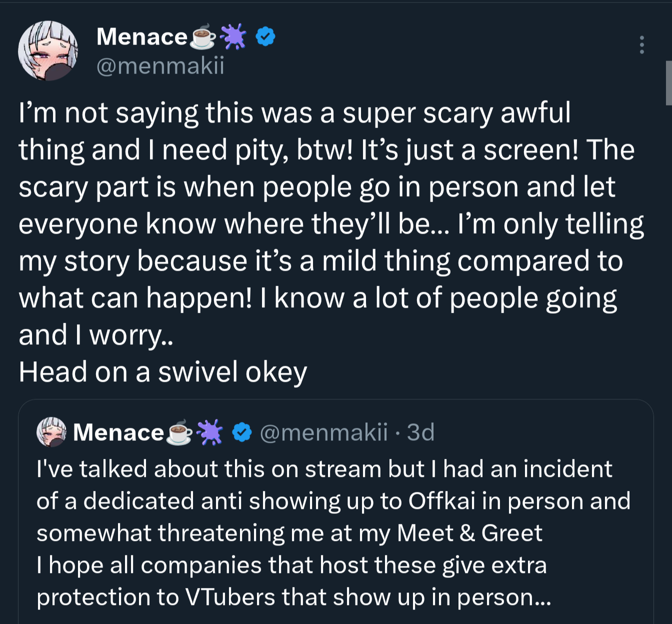Click the blue verified badge beside Menace
Screen dimensions: 672x624
click(265, 37)
